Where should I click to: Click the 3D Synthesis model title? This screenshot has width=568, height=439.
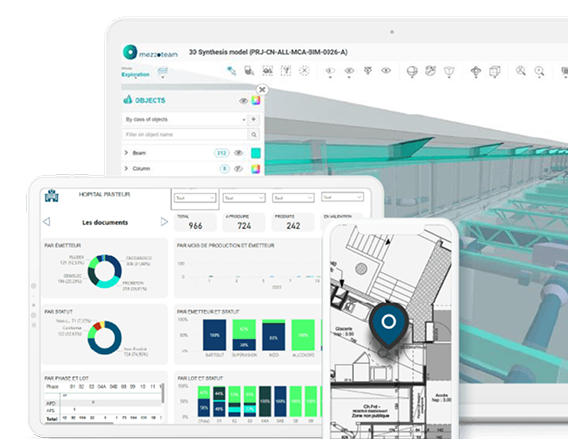click(x=268, y=52)
